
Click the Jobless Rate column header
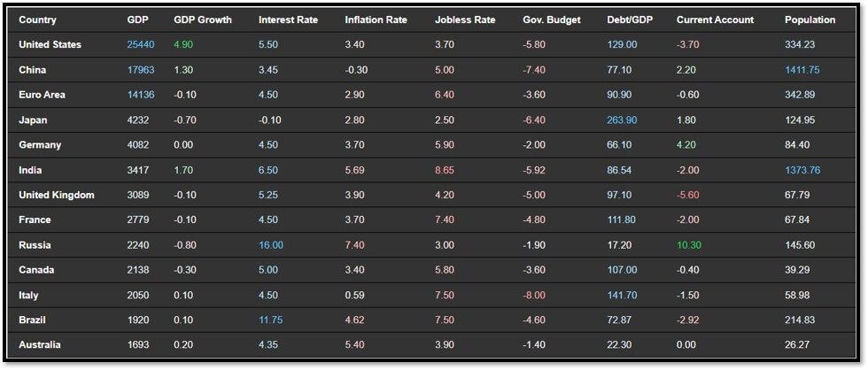click(x=465, y=19)
